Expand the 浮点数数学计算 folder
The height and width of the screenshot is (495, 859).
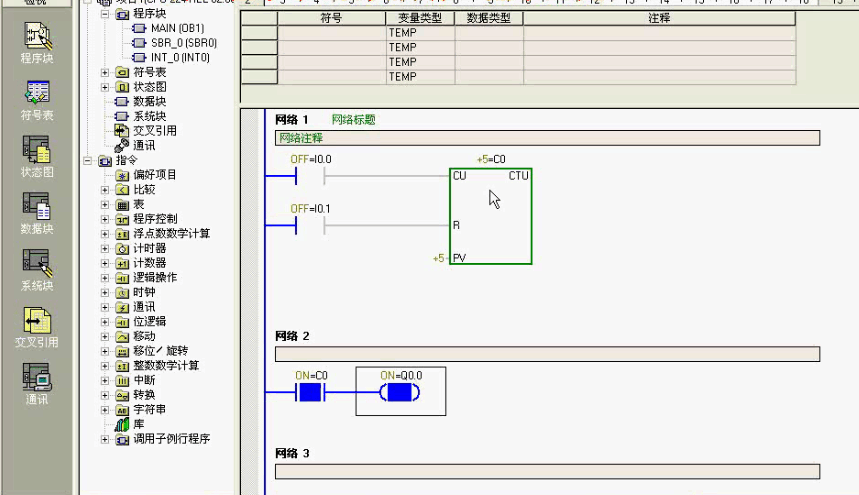click(x=105, y=234)
